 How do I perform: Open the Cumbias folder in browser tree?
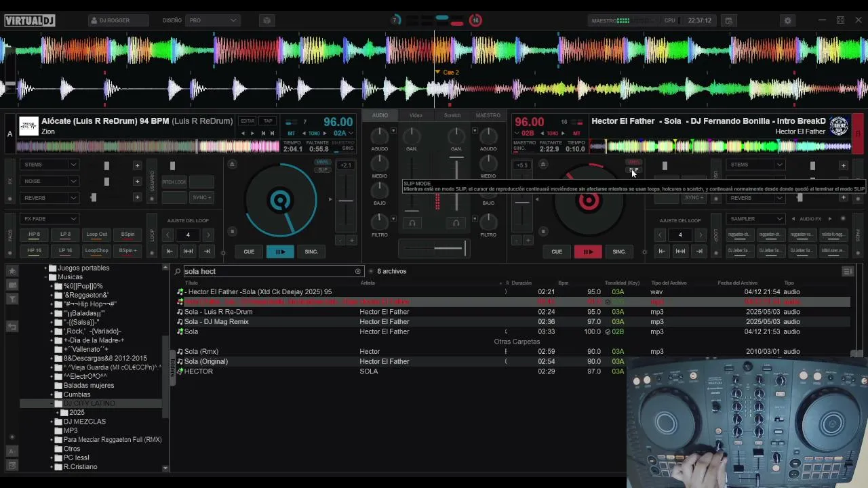[77, 394]
